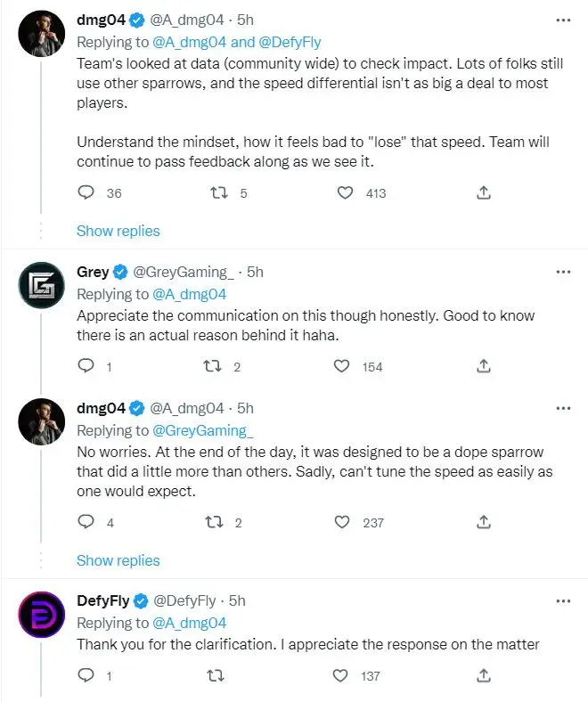Open more options on DefyFly's tweet
The height and width of the screenshot is (702, 588).
563,600
